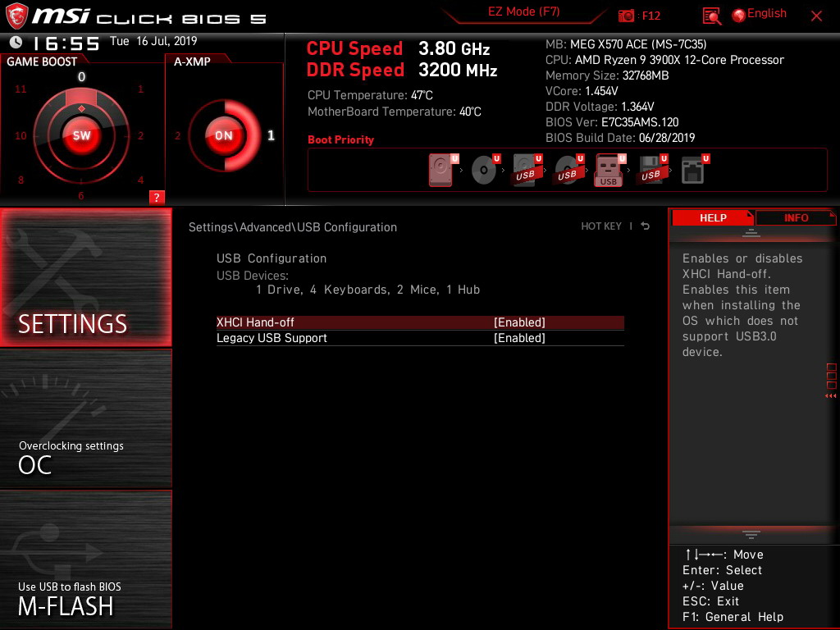Screen dimensions: 840x630
Task: Click the BIOS Build Date 06/28/2019 entry
Action: pos(620,138)
